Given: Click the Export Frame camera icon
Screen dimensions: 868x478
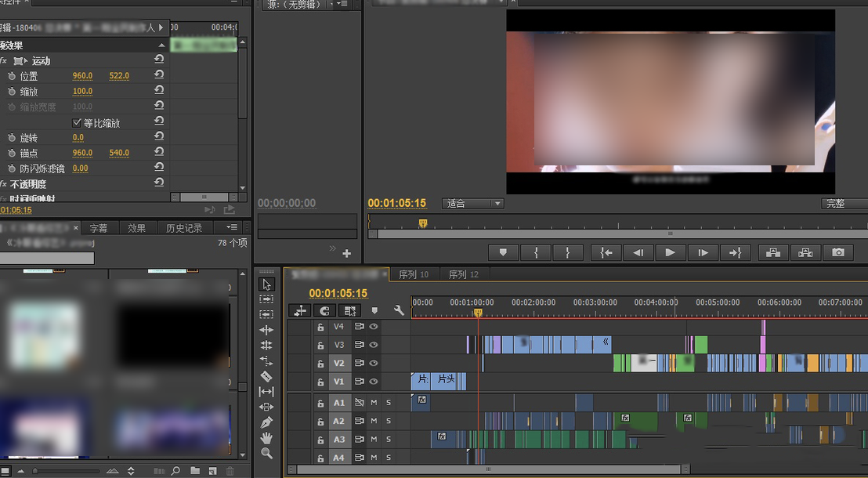Looking at the screenshot, I should click(838, 252).
